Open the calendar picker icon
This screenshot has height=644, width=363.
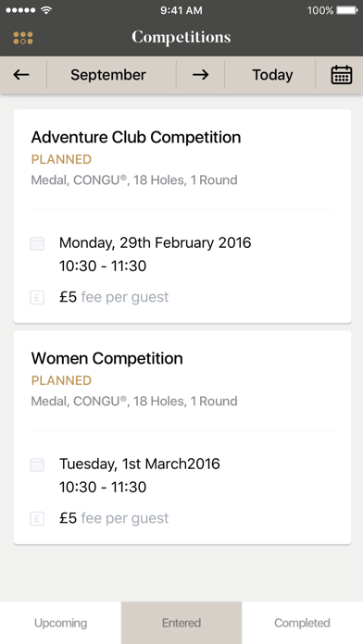(x=341, y=75)
